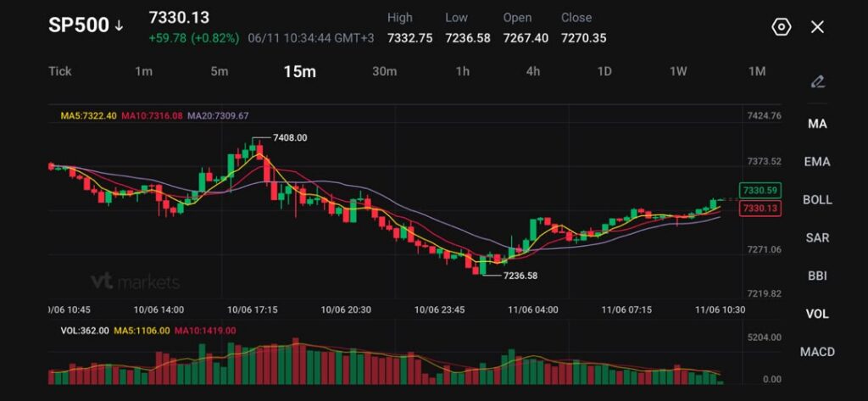Click the 7408.00 high price label

pyautogui.click(x=290, y=138)
